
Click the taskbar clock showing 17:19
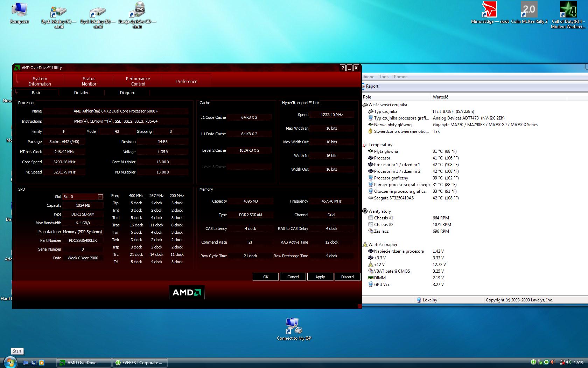click(578, 363)
